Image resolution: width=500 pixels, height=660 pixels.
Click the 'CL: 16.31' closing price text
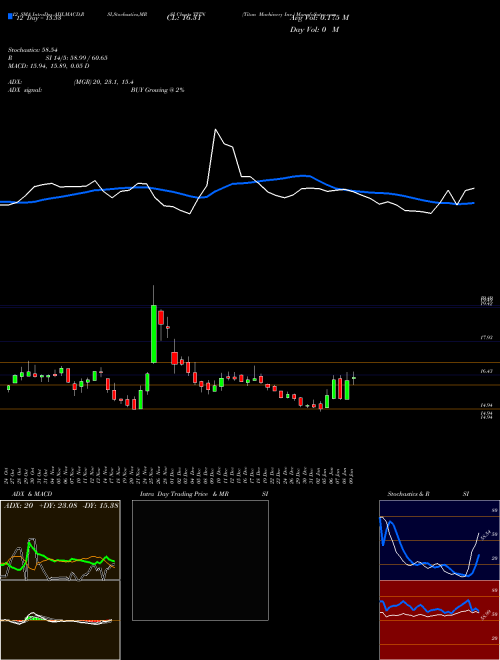(182, 18)
